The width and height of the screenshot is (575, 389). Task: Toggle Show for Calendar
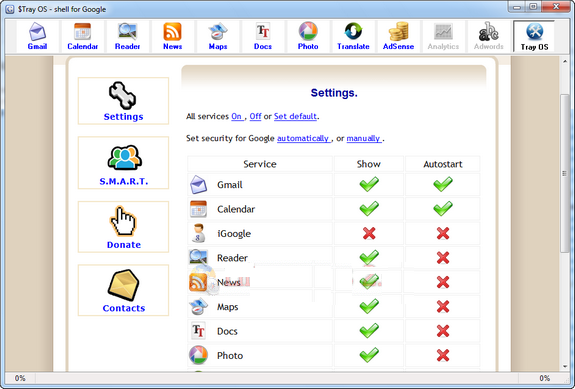pos(369,209)
